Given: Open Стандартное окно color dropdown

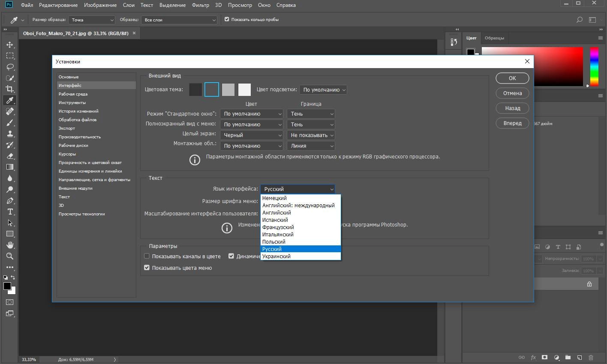Looking at the screenshot, I should pos(252,113).
